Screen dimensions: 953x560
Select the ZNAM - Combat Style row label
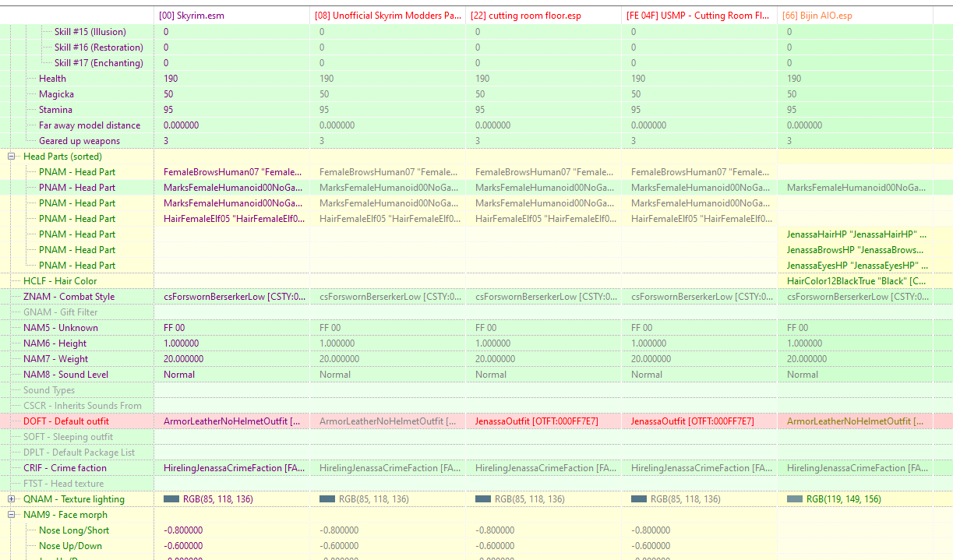click(x=69, y=297)
